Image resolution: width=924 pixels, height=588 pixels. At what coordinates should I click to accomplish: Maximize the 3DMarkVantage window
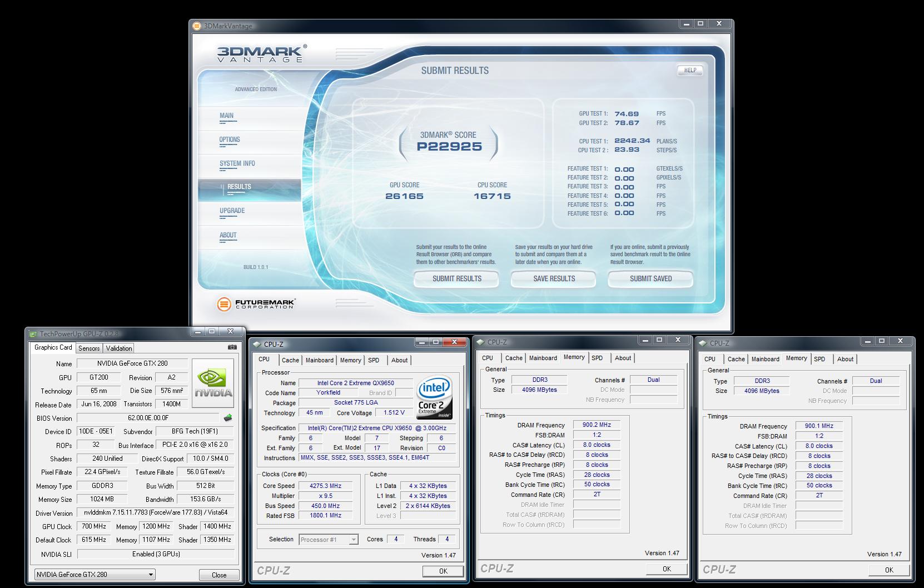tap(701, 23)
